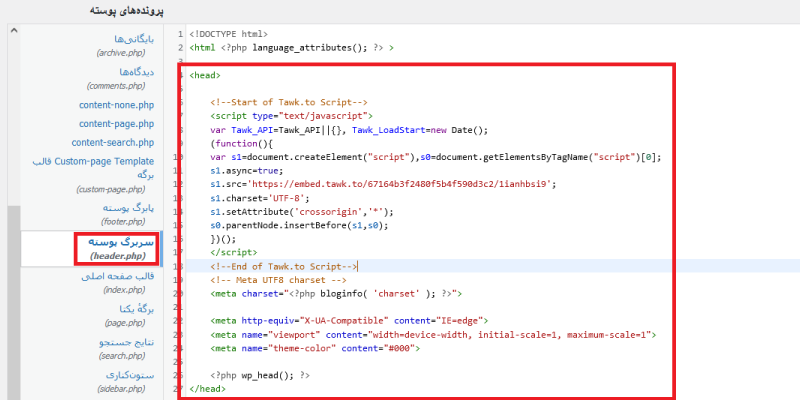Open page.php (برگهٔ یکتا) file
This screenshot has height=400, width=800.
coord(122,317)
